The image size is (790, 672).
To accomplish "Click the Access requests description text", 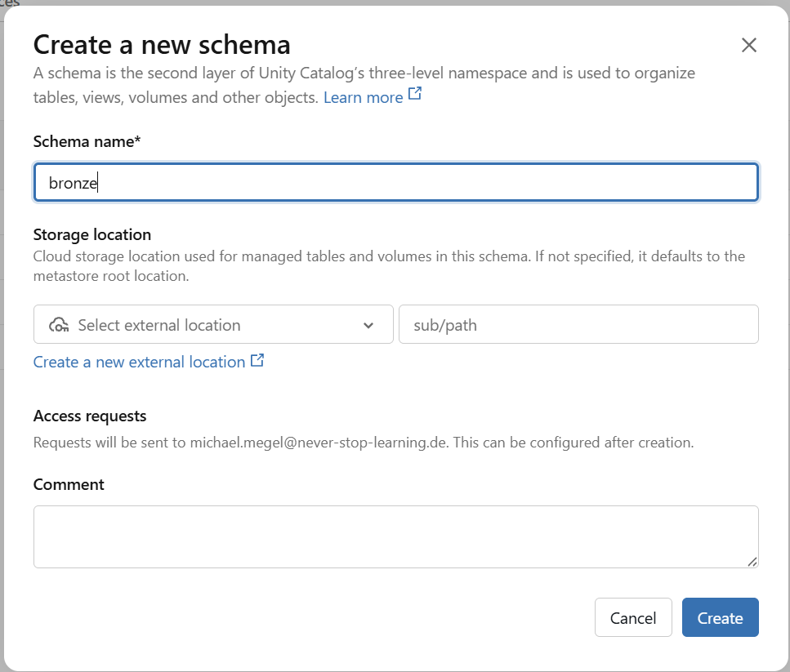I will point(364,443).
